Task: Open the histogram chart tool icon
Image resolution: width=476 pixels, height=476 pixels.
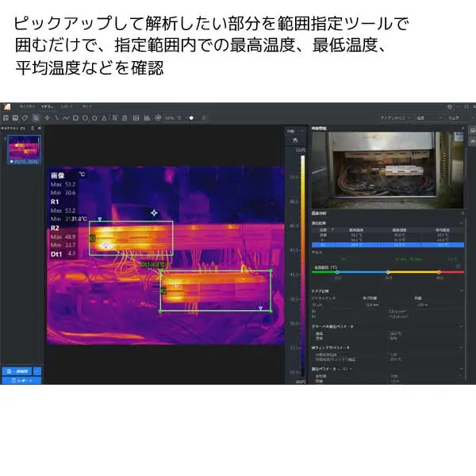Action: [x=147, y=118]
